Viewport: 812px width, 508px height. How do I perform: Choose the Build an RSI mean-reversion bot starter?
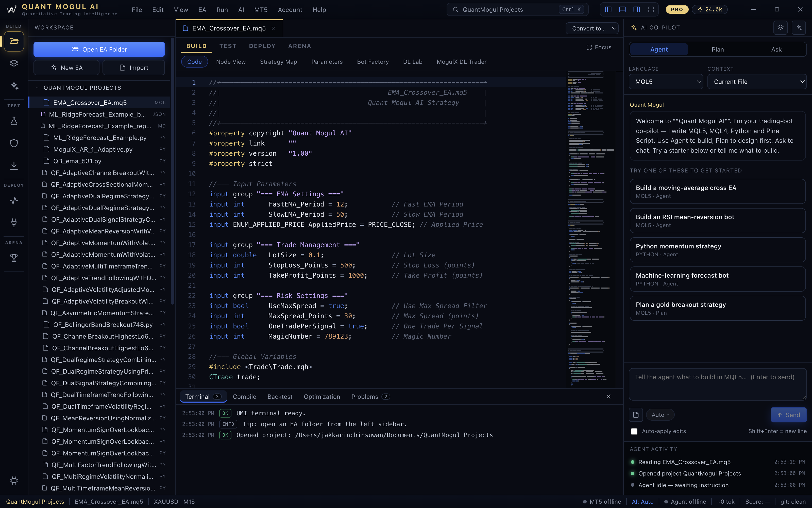pos(718,221)
